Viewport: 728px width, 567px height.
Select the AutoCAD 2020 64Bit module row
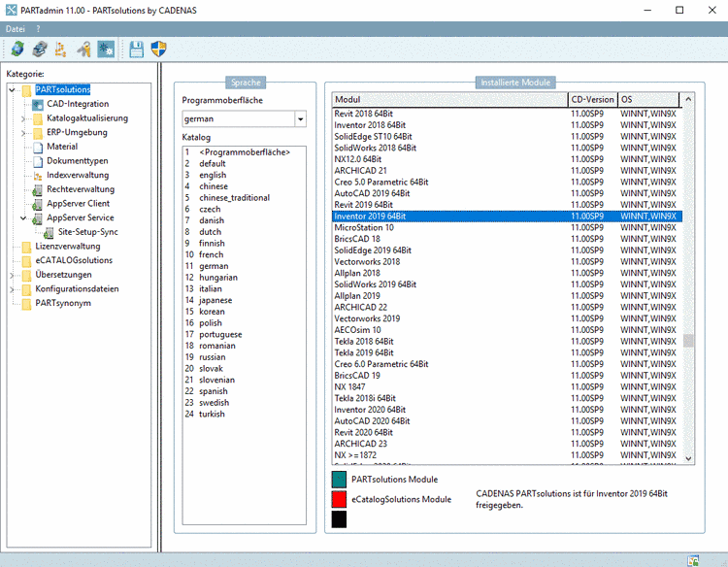[507, 421]
